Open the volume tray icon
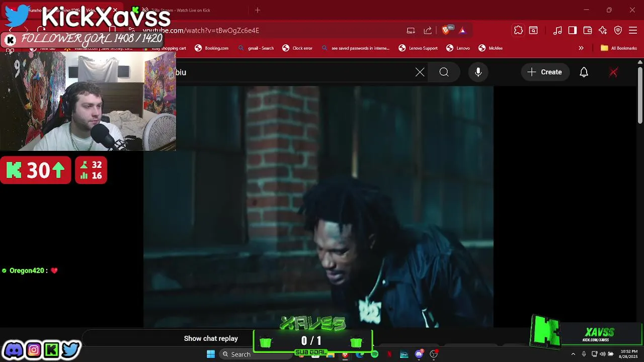Screen dimensions: 644x362 click(x=602, y=354)
